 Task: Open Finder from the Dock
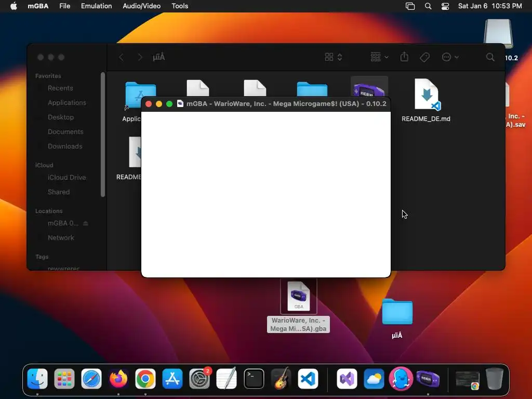pos(37,379)
